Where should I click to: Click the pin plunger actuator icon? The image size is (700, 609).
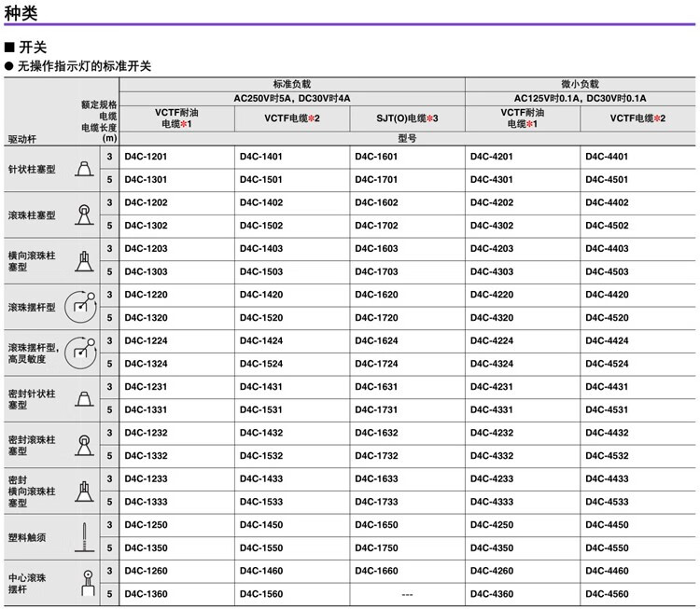click(x=84, y=169)
